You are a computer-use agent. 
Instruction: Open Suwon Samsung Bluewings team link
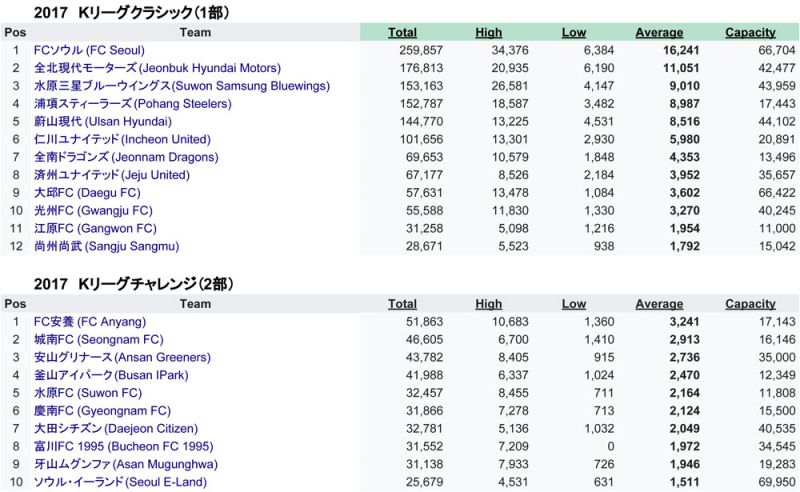pos(182,86)
